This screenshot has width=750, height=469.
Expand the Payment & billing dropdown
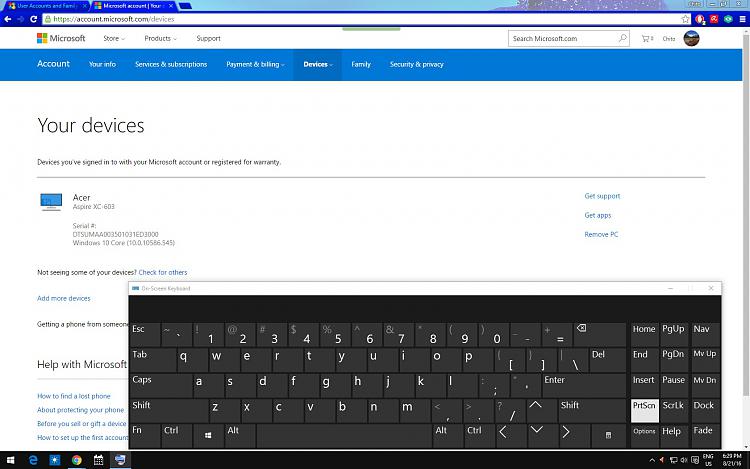(255, 64)
